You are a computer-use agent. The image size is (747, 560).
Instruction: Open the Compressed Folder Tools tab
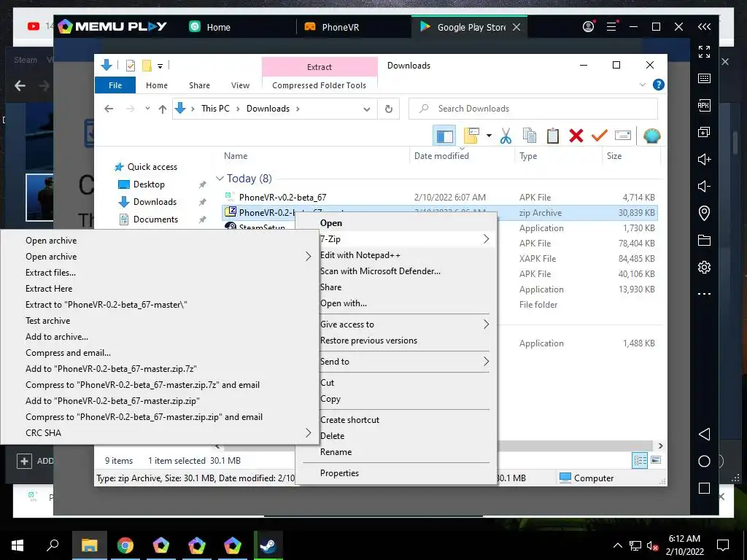[x=320, y=85]
